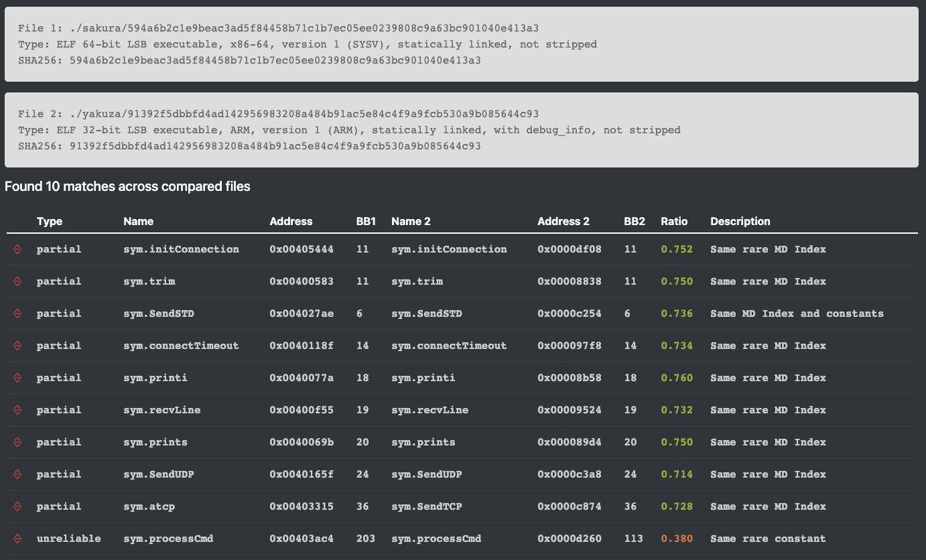
Task: Click the Type column header
Action: 49,221
